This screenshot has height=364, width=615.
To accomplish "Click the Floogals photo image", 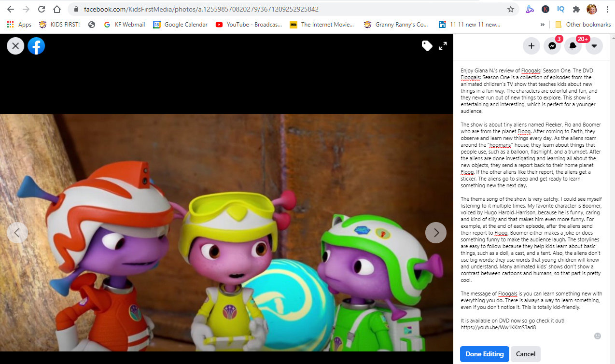I will [x=226, y=232].
